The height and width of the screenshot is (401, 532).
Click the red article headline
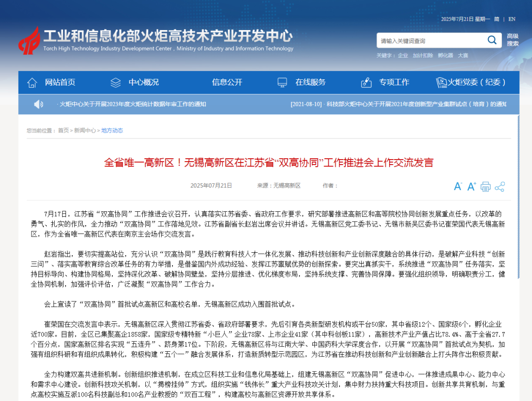point(269,163)
